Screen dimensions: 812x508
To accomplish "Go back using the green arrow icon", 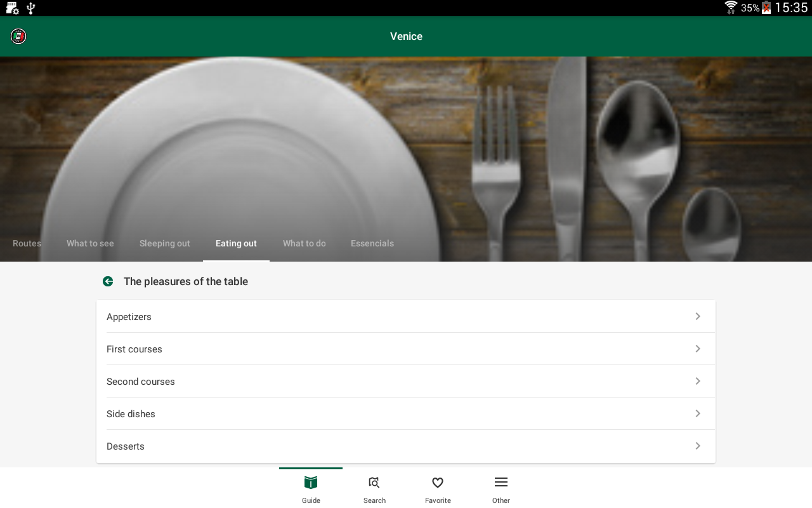I will [x=108, y=281].
